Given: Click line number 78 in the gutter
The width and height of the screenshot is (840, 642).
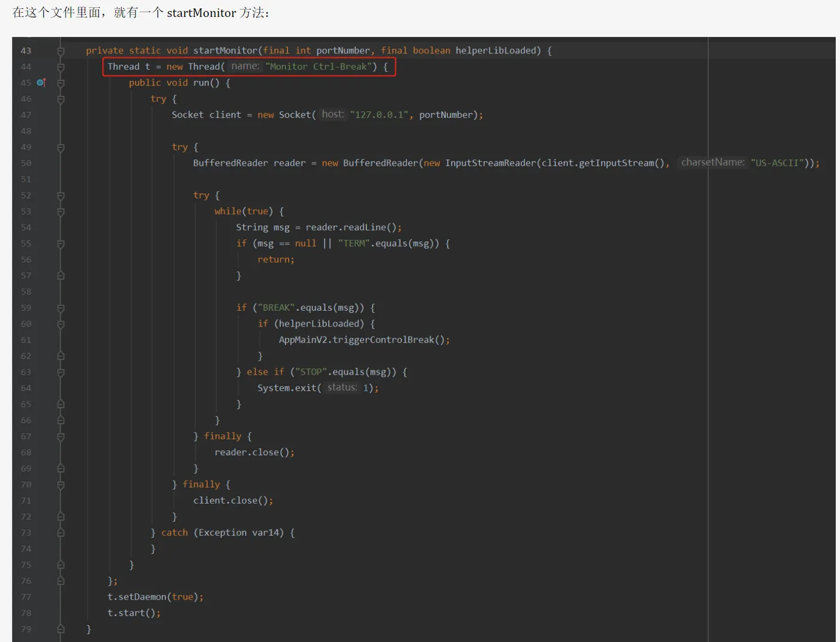Looking at the screenshot, I should coord(26,613).
